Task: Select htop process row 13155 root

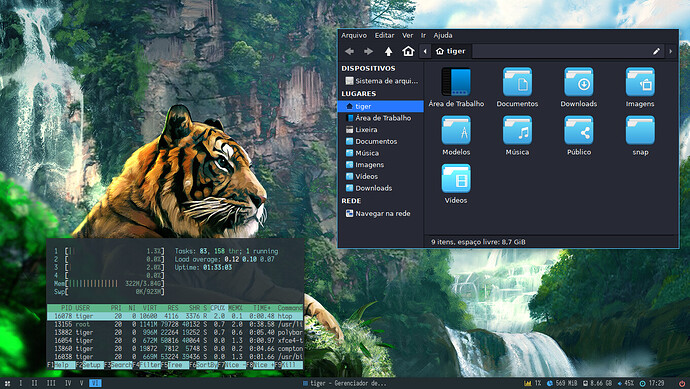Action: pyautogui.click(x=175, y=324)
